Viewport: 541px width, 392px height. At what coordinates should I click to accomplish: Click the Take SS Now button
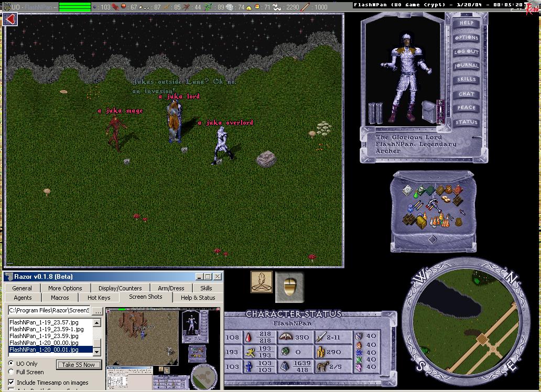79,364
